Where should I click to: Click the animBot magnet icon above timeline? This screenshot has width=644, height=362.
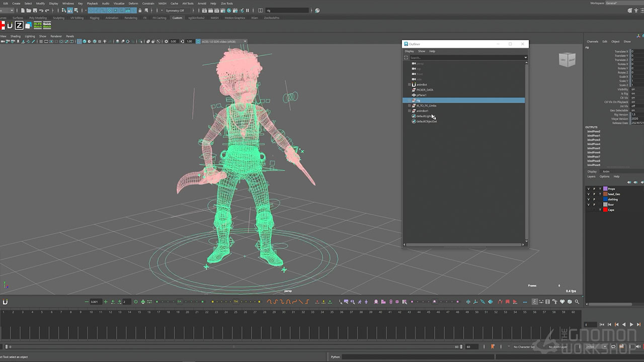pyautogui.click(x=5, y=302)
